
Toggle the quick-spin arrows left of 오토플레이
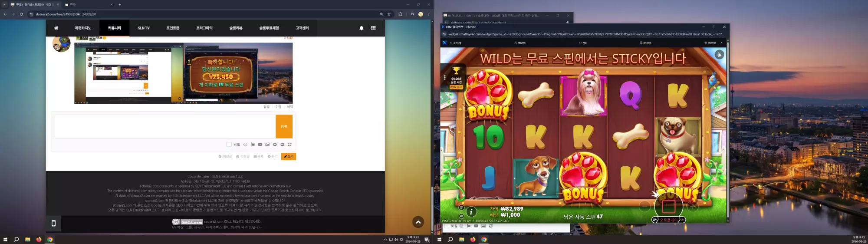click(654, 220)
